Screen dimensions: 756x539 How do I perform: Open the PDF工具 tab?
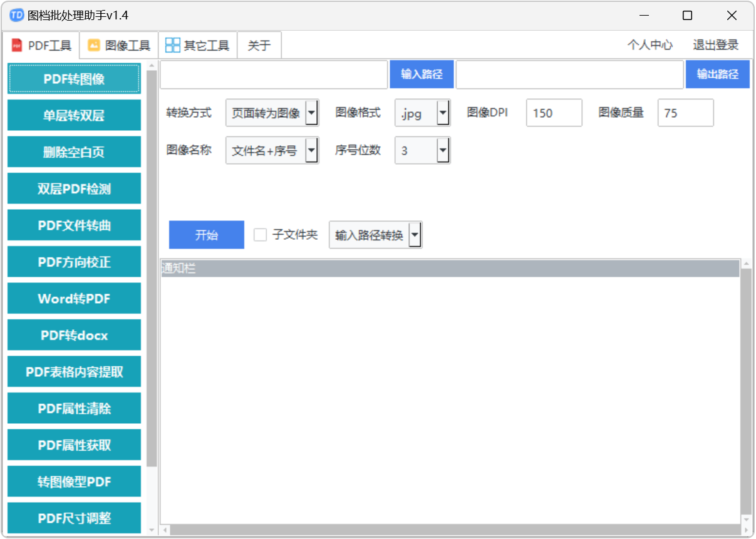point(41,46)
